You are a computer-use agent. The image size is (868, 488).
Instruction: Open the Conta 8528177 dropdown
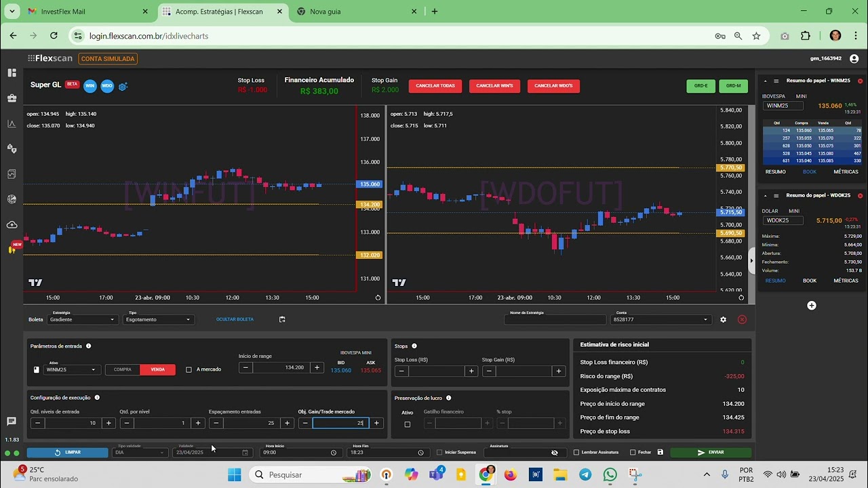click(661, 319)
